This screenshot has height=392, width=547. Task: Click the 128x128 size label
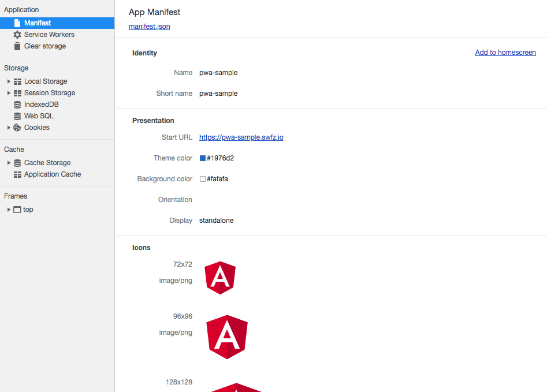click(x=179, y=382)
